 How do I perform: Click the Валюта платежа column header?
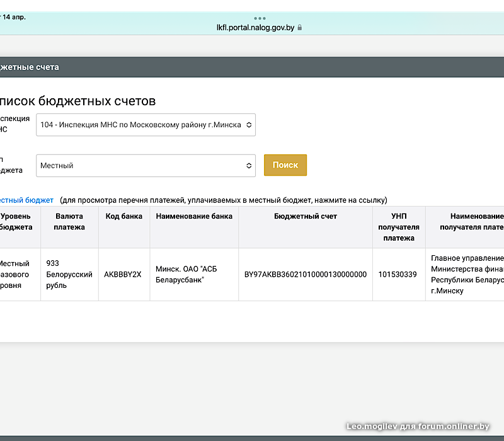69,222
